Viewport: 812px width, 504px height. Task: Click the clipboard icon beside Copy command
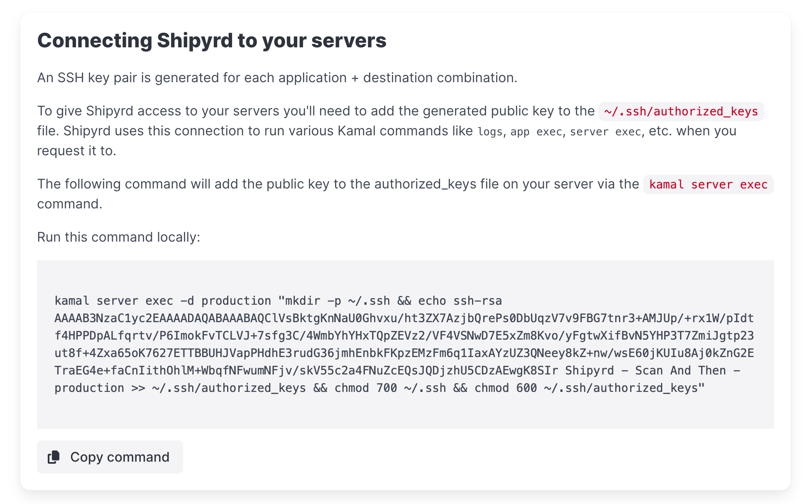click(x=54, y=457)
